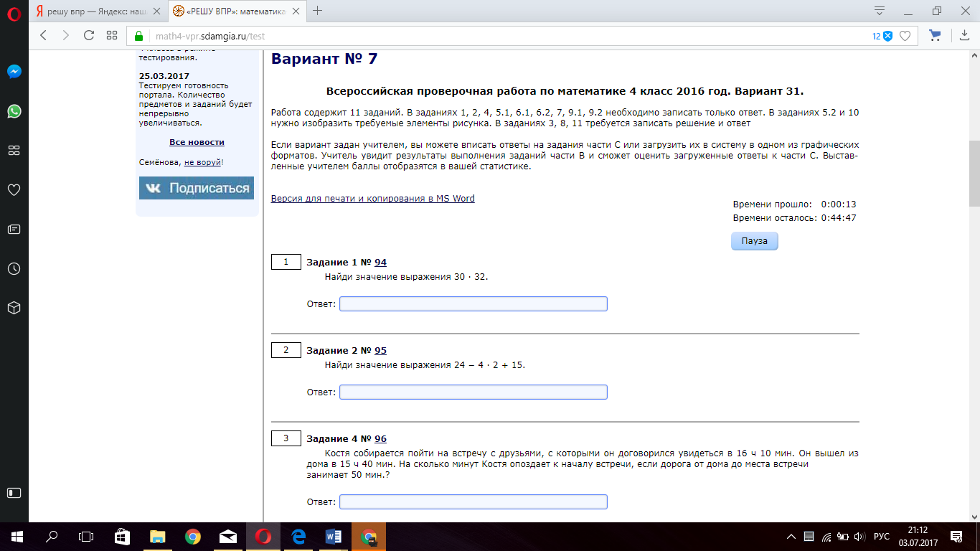Open the не воруй link

point(203,162)
